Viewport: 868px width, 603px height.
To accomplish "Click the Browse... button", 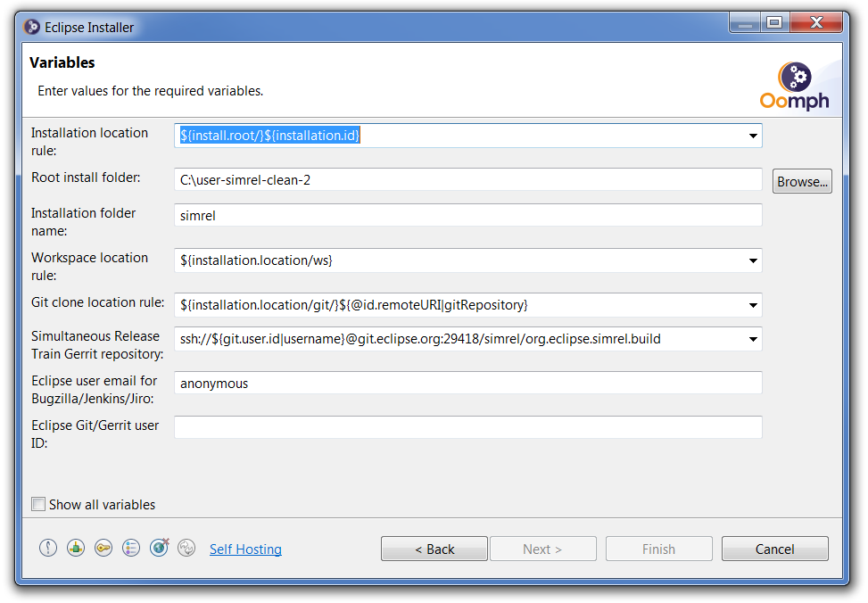I will point(802,181).
